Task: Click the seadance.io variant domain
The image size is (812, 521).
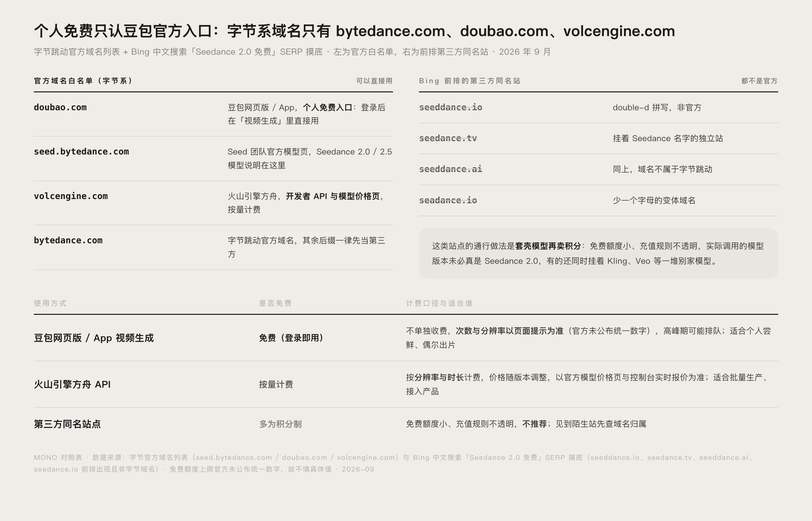Action: coord(448,200)
